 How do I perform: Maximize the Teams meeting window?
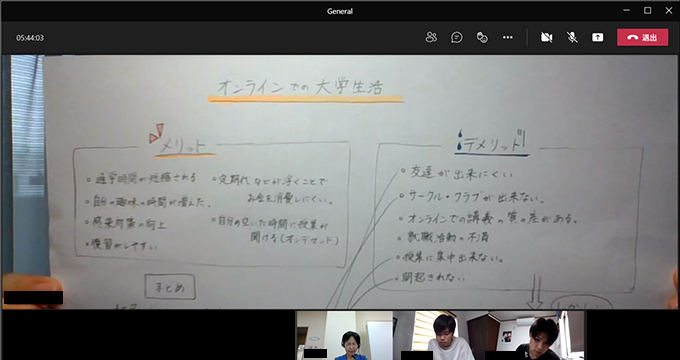[647, 10]
